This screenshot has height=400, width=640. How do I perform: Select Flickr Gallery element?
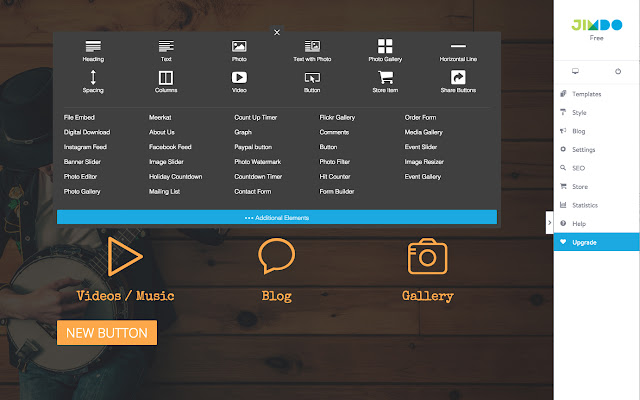337,118
